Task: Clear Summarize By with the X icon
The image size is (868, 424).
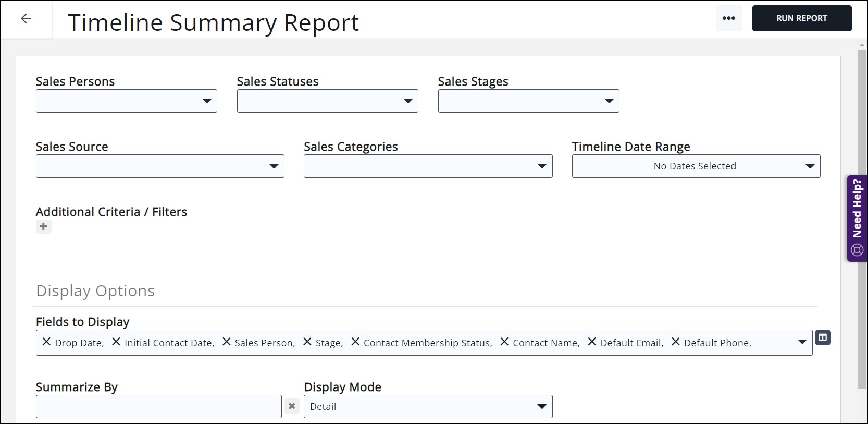Action: [x=292, y=406]
